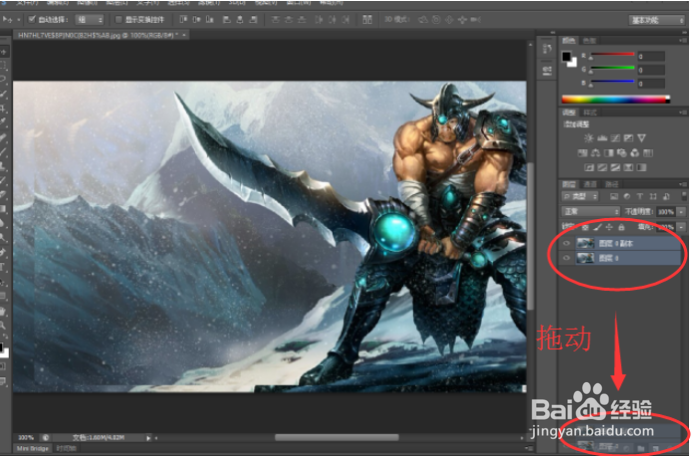This screenshot has width=692, height=456.
Task: Close the open JPG document tab
Action: tap(184, 35)
